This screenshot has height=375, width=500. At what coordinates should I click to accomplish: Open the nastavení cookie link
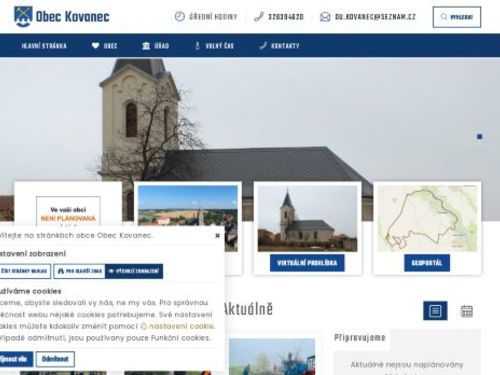tap(182, 326)
